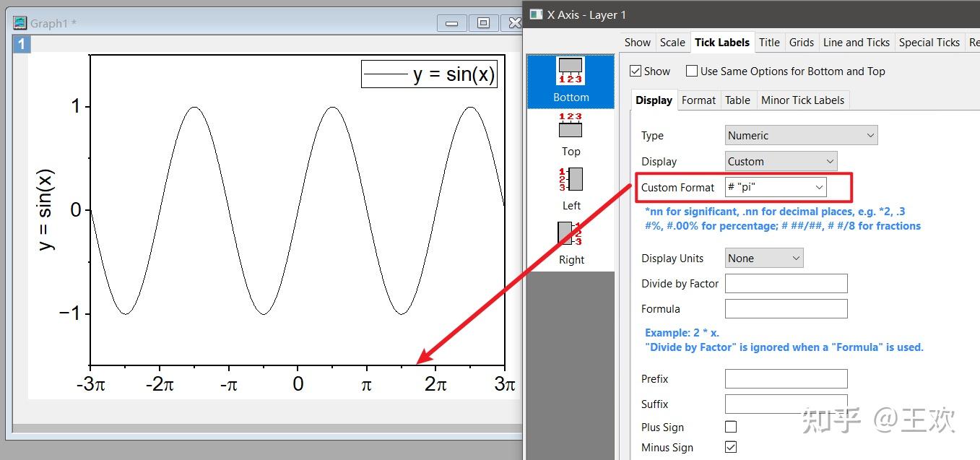Click the 1 y-axis tick label
The height and width of the screenshot is (460, 980).
(x=76, y=106)
